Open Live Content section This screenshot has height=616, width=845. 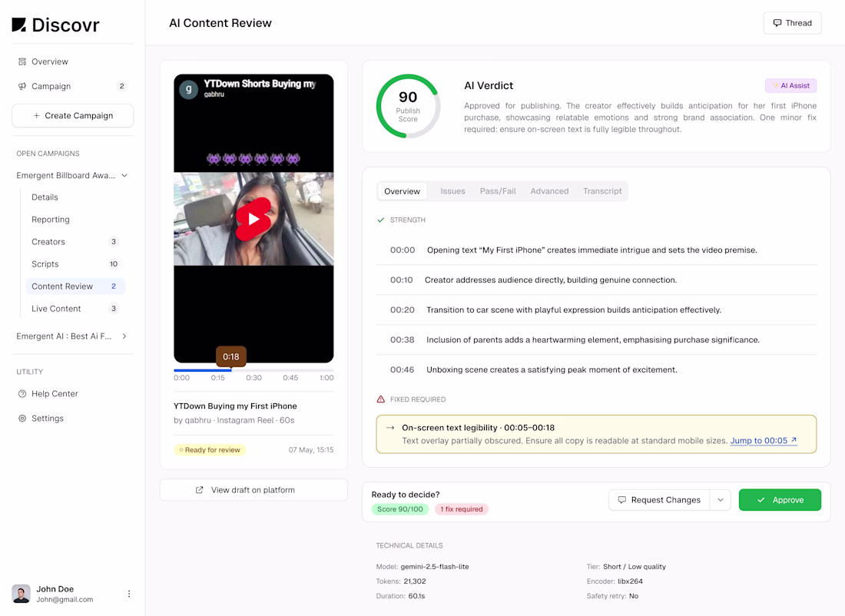click(75, 308)
